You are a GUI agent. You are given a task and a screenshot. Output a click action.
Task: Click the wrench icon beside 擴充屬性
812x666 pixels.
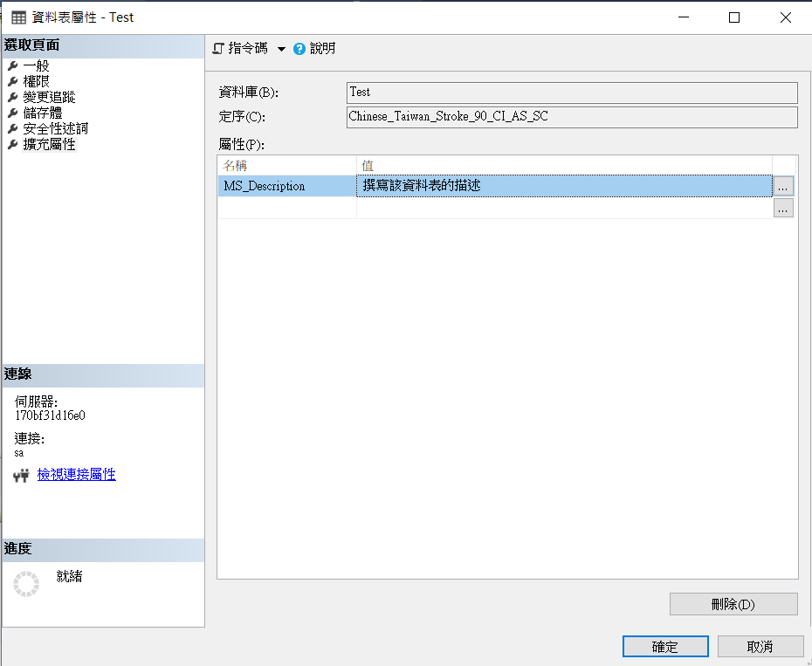(12, 144)
